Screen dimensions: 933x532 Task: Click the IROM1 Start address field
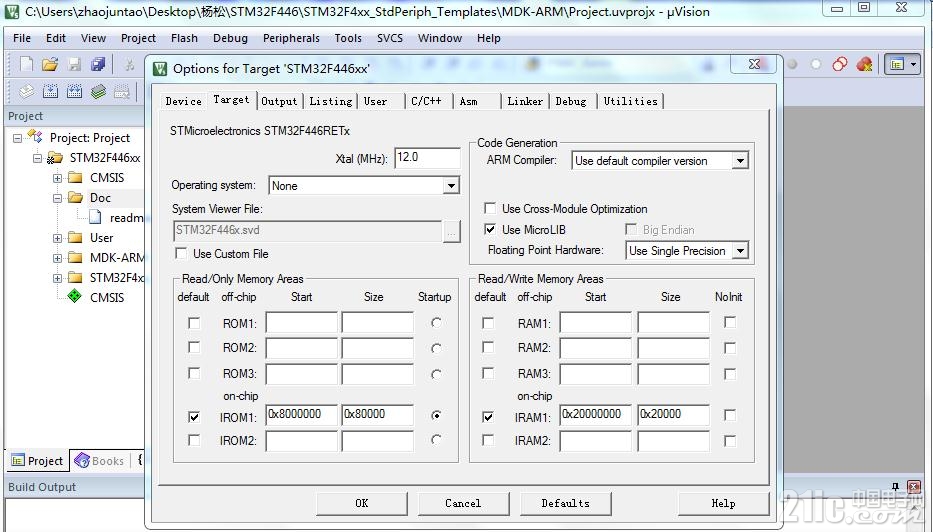pyautogui.click(x=301, y=415)
